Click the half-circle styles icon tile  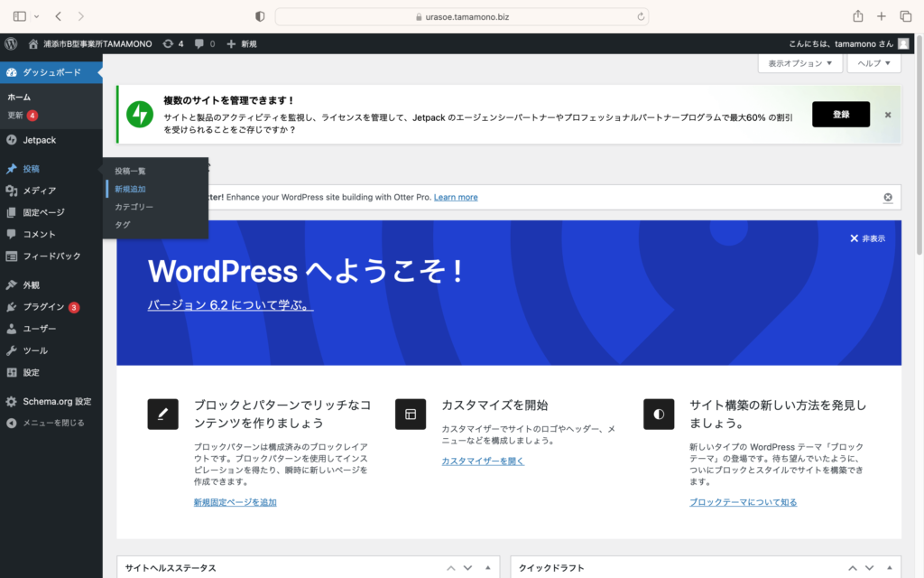coord(659,414)
